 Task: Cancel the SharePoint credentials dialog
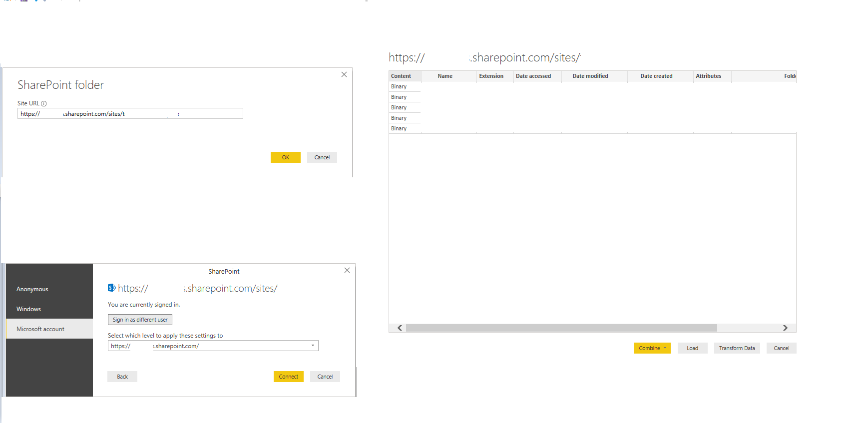tap(325, 377)
